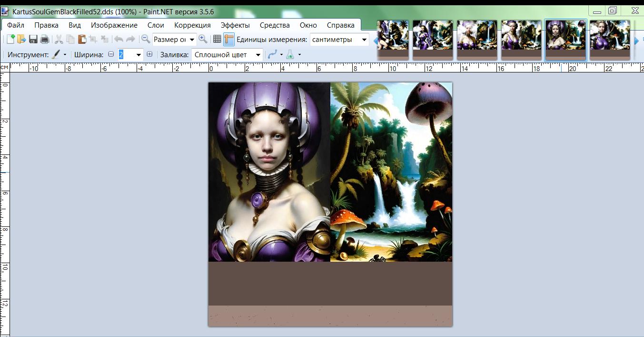The height and width of the screenshot is (337, 644).
Task: Click the brush width value field
Action: (x=126, y=55)
